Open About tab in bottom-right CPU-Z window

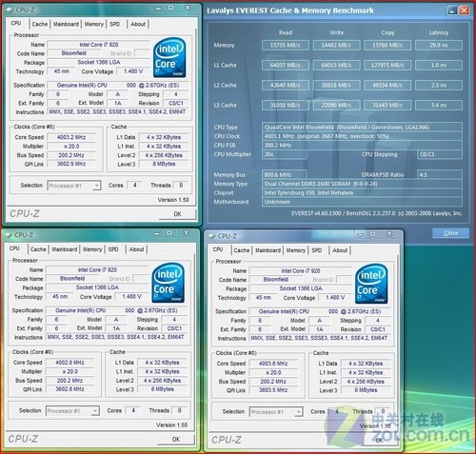[340, 250]
